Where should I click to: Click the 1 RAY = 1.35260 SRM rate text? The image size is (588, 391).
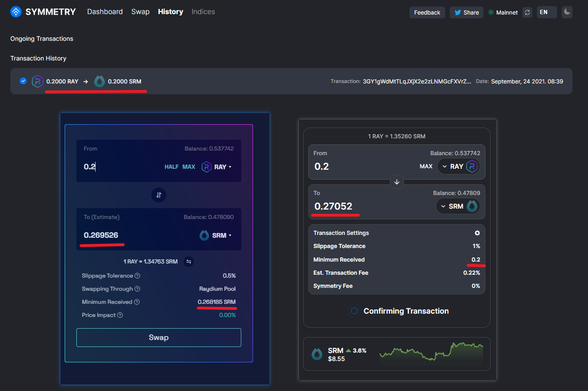click(397, 136)
